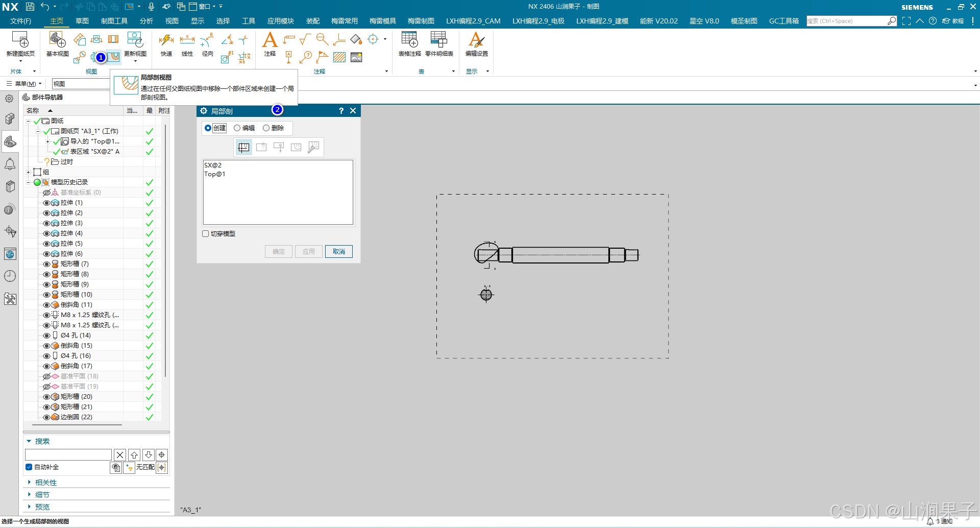
Task: Hide the 矩形槽 (7) feature eye icon
Action: point(46,264)
